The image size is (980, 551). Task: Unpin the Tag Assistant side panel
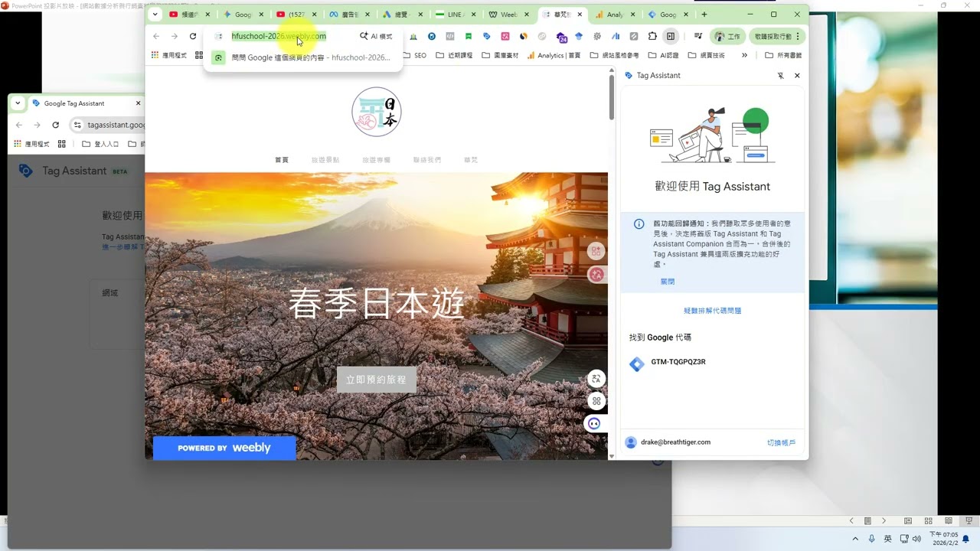tap(780, 76)
